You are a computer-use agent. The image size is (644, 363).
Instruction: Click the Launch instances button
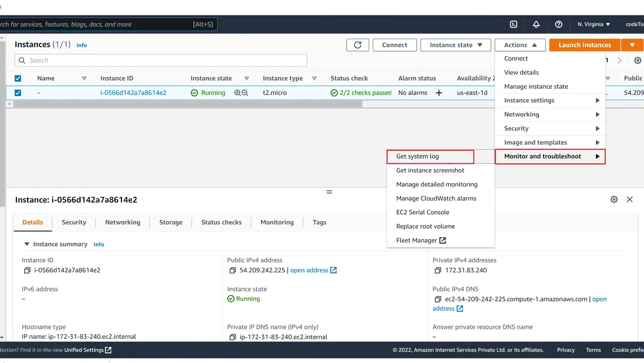[585, 45]
